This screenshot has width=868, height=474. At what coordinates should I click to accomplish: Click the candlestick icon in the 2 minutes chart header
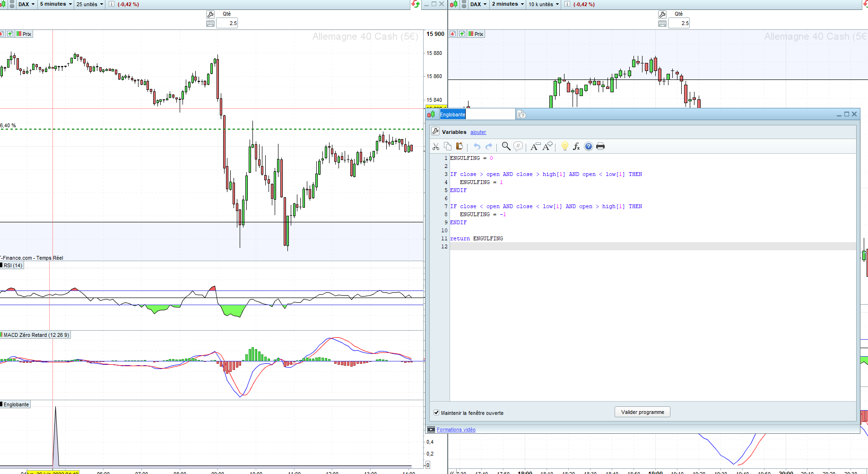coord(454,4)
